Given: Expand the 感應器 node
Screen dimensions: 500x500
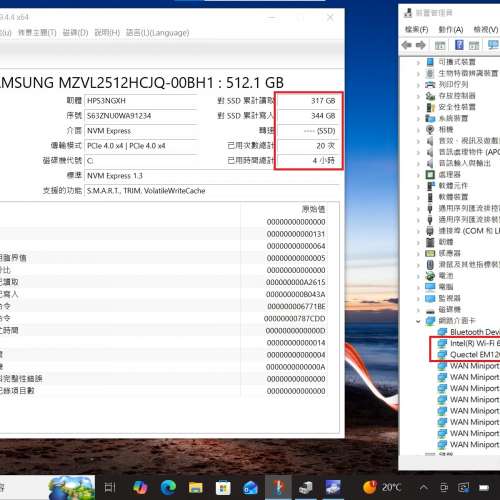Looking at the screenshot, I should pyautogui.click(x=418, y=253).
